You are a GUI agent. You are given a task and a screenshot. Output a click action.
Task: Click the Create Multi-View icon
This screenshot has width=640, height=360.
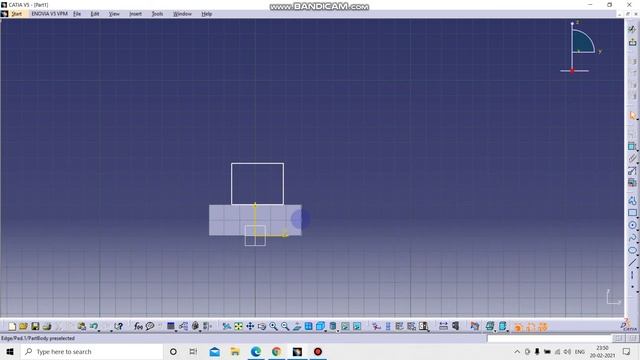pos(309,326)
